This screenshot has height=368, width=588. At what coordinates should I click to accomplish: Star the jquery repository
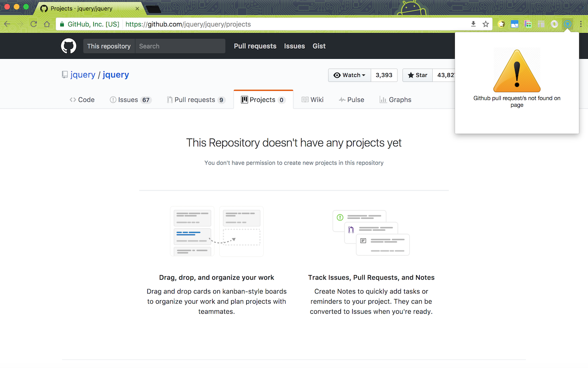click(x=418, y=75)
